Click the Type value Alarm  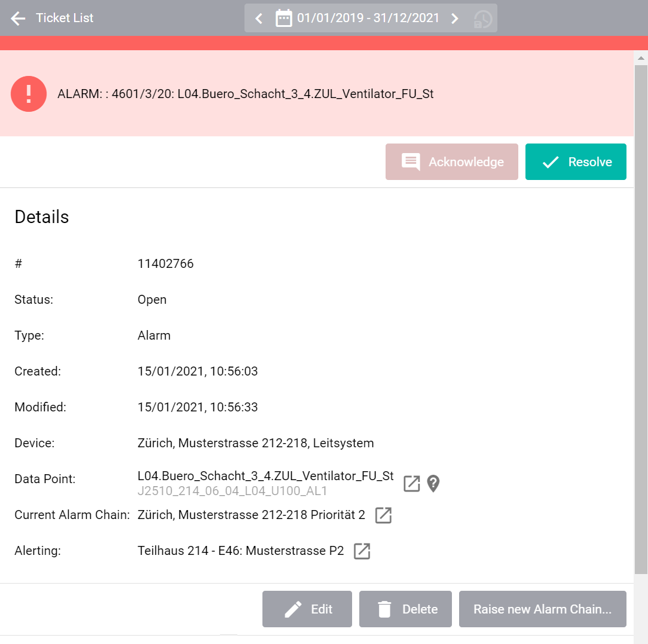pyautogui.click(x=154, y=335)
